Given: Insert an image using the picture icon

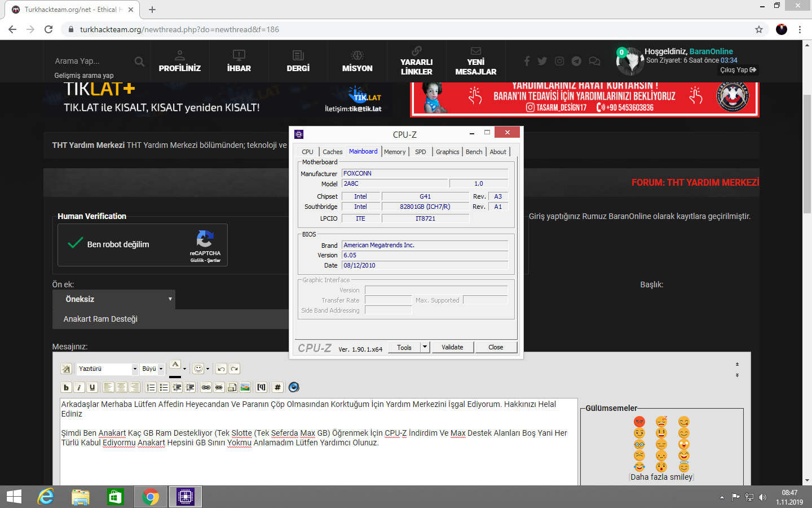Looking at the screenshot, I should click(245, 387).
